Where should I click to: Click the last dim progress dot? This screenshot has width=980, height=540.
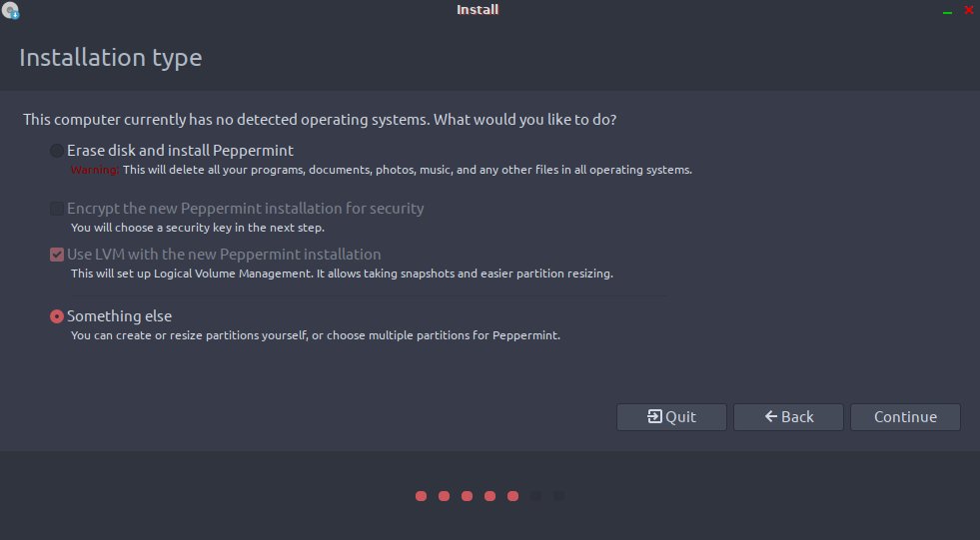point(559,496)
